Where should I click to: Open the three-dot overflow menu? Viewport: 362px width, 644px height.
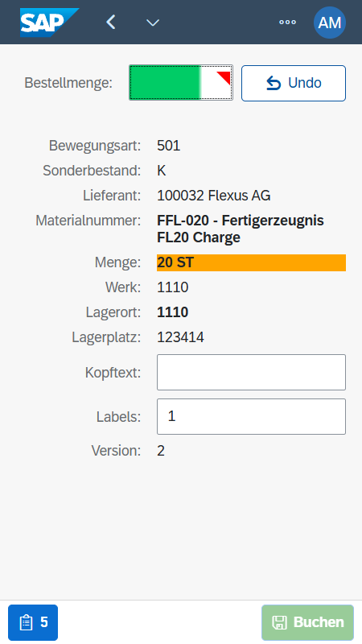click(287, 23)
